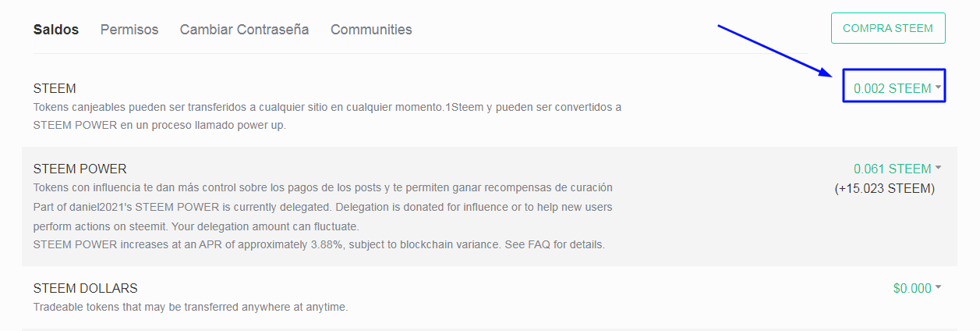
Task: Click the 'Tradeable tokens' description text
Action: (x=190, y=307)
